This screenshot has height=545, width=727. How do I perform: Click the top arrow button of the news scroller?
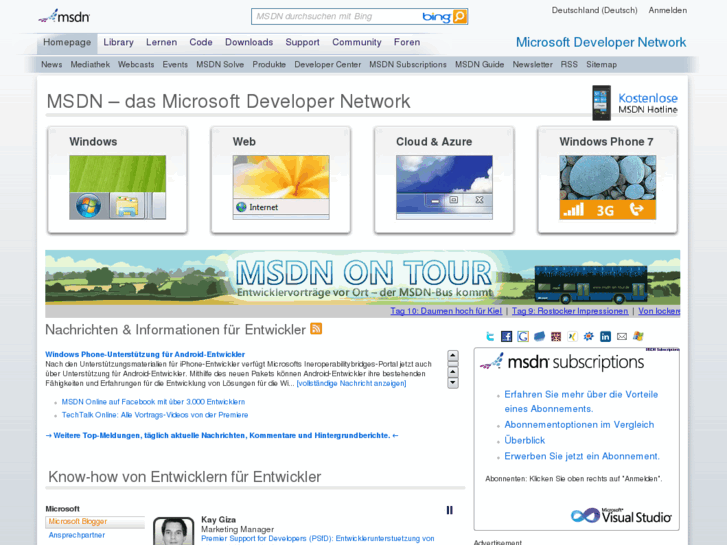tap(453, 356)
